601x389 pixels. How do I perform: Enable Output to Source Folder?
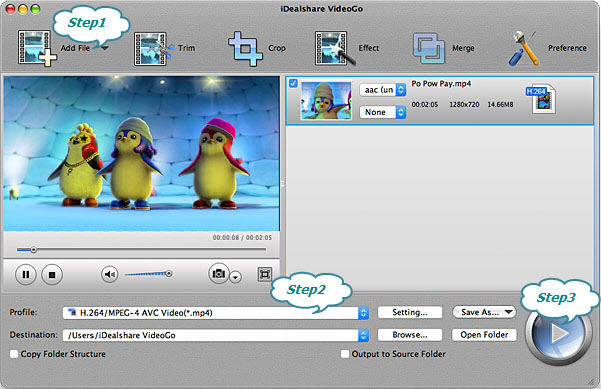(345, 354)
